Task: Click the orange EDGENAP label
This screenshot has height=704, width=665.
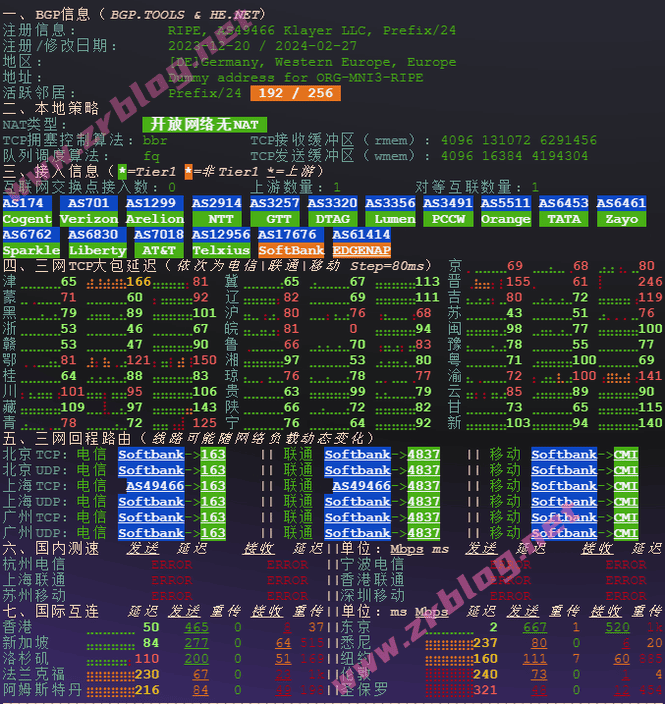Action: tap(361, 250)
